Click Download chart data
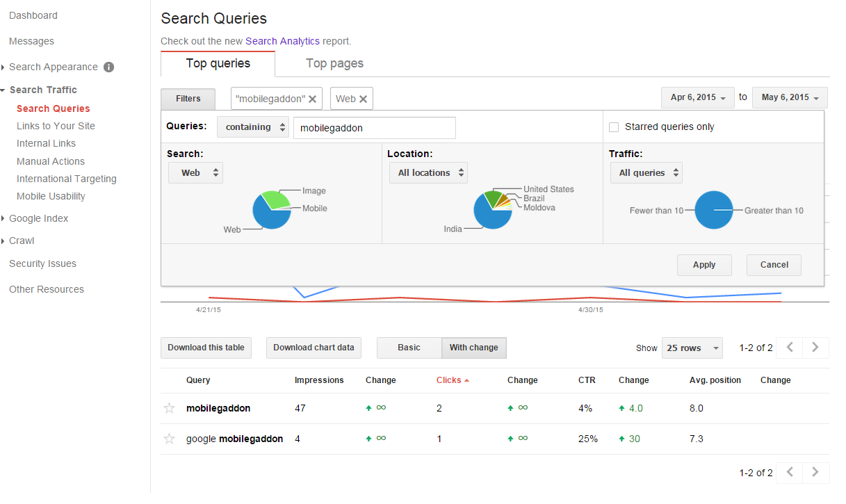 (314, 348)
